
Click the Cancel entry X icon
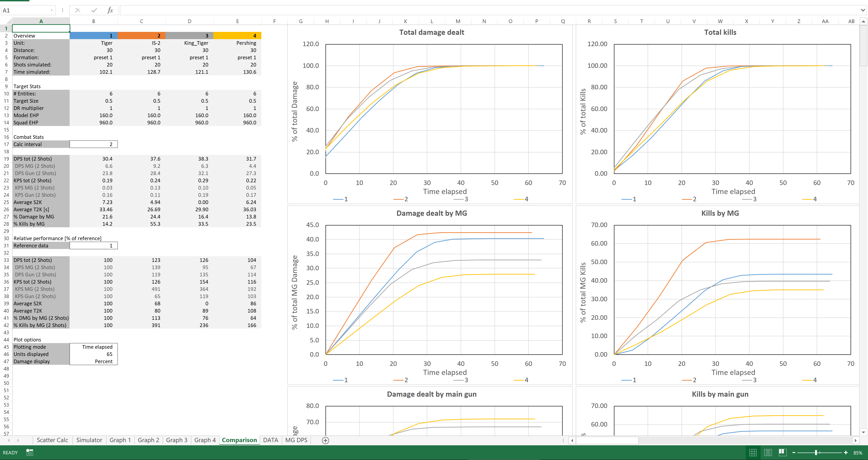tap(78, 10)
